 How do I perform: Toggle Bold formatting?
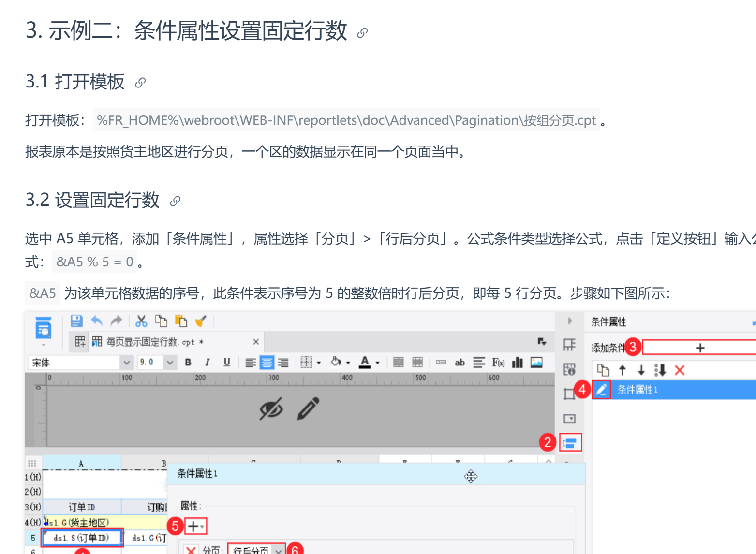click(188, 362)
